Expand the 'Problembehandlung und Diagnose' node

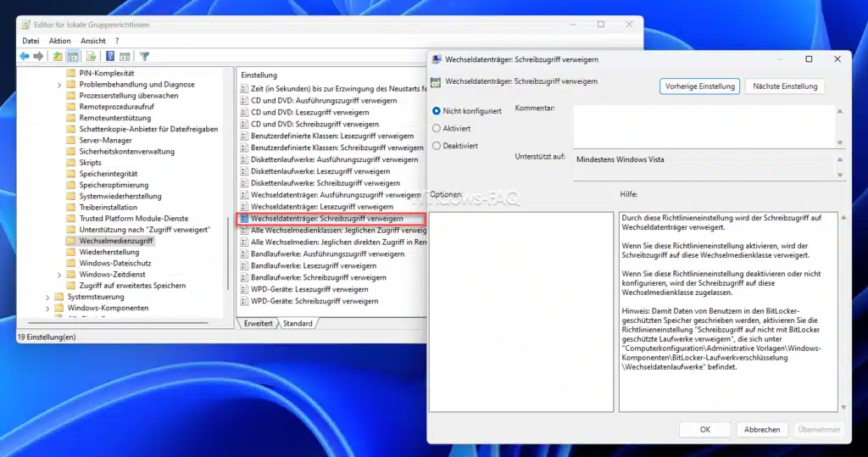point(59,85)
